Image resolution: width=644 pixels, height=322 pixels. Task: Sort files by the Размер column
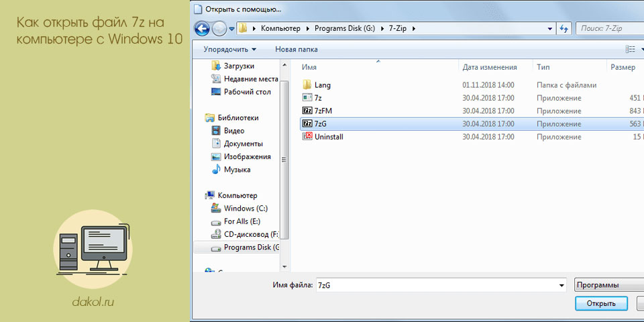[x=623, y=67]
